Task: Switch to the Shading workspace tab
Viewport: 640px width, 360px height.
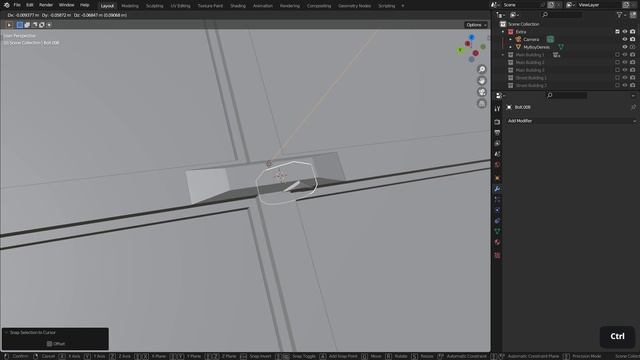Action: point(238,6)
